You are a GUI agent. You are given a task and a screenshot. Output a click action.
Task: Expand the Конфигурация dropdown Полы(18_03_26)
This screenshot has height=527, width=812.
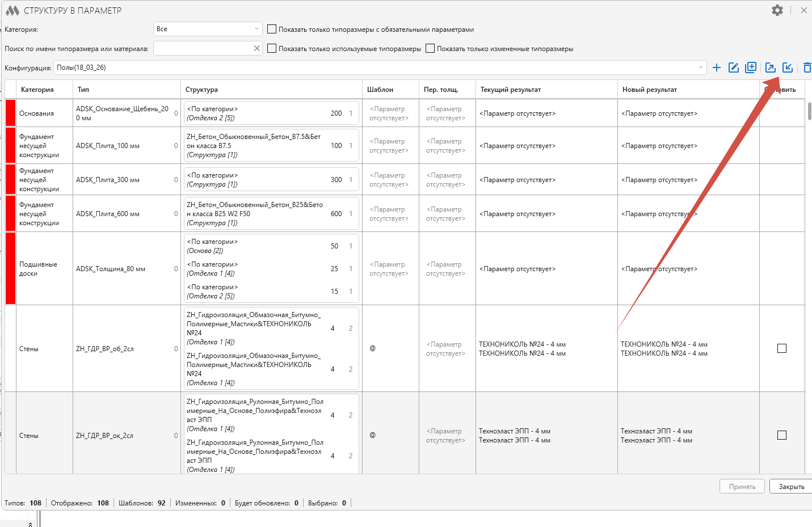(x=380, y=68)
